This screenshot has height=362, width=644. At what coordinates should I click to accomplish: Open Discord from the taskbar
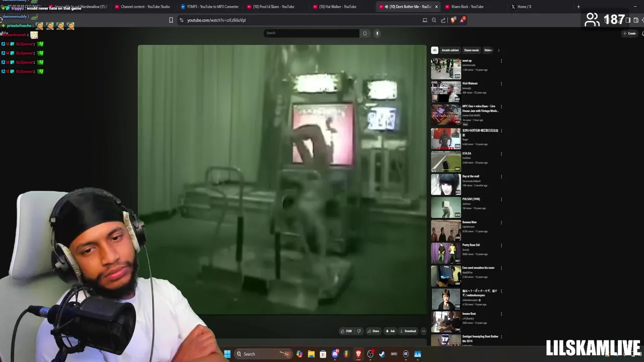335,354
